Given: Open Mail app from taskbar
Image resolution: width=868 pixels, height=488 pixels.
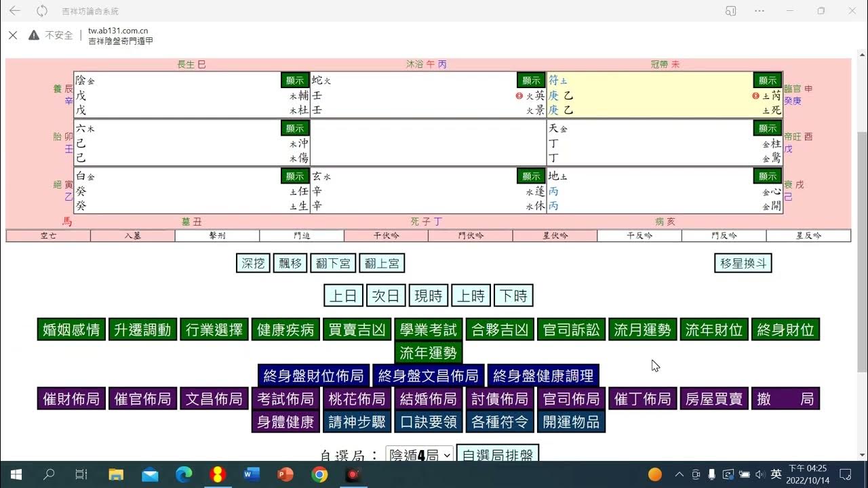Looking at the screenshot, I should point(150,474).
